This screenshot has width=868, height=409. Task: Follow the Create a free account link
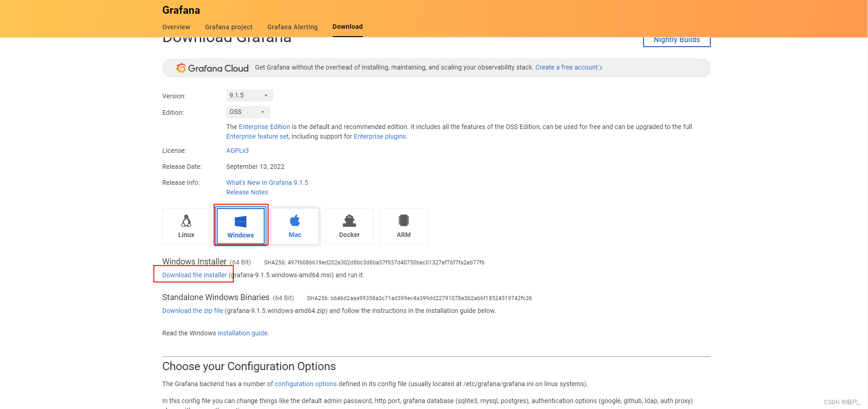click(x=569, y=67)
